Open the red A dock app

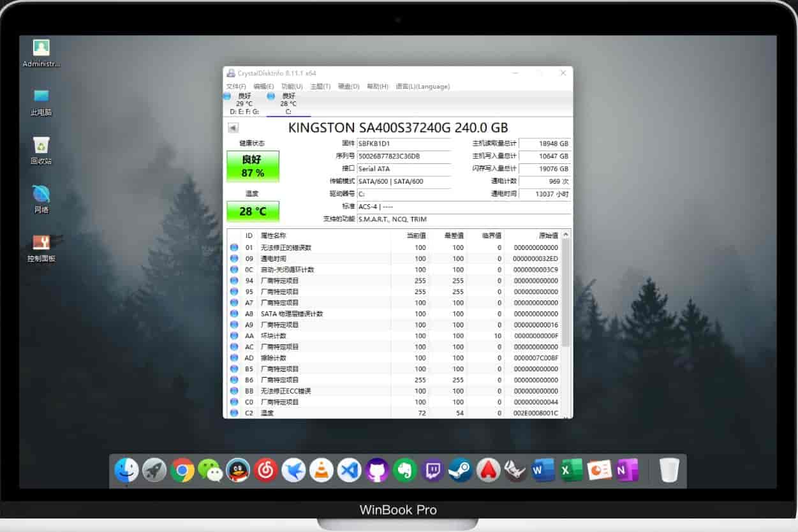(x=488, y=471)
